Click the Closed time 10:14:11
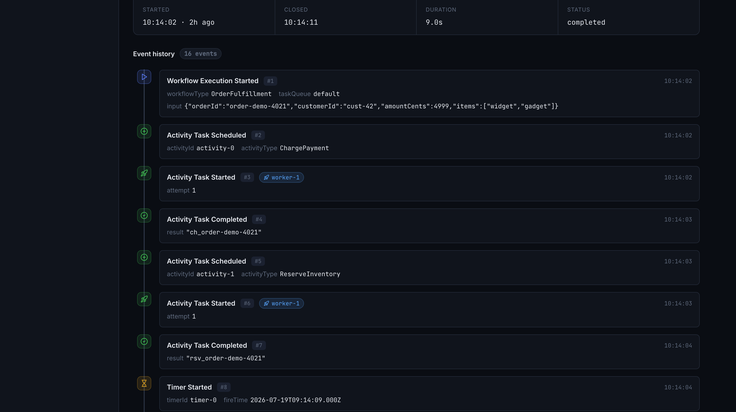Viewport: 736px width, 412px height. [x=301, y=23]
